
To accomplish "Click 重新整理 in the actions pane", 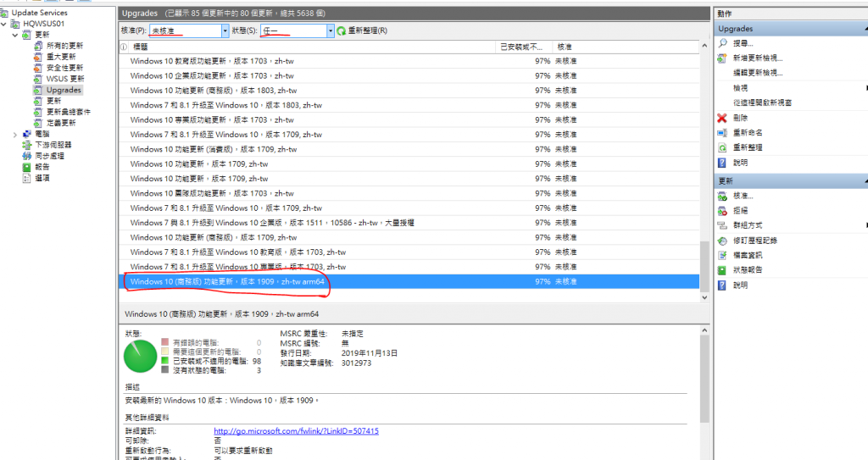I will (x=748, y=147).
